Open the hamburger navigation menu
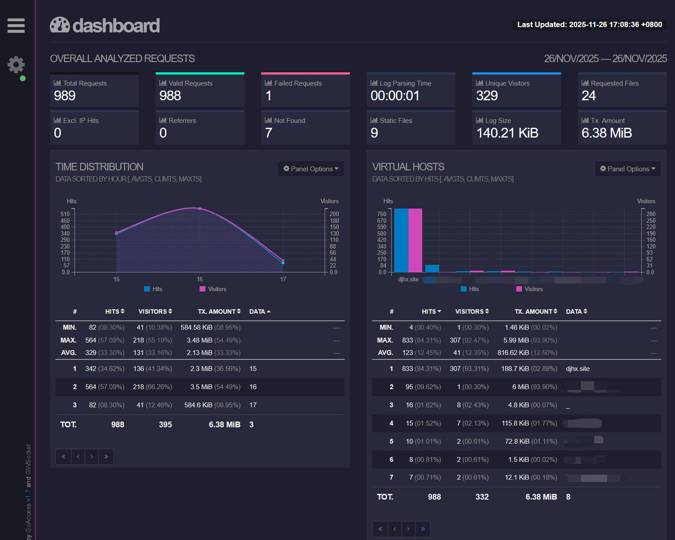675x540 pixels. pos(16,26)
